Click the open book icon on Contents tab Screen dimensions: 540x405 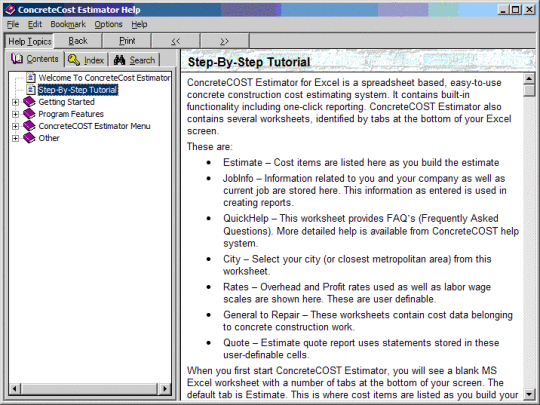pos(17,59)
